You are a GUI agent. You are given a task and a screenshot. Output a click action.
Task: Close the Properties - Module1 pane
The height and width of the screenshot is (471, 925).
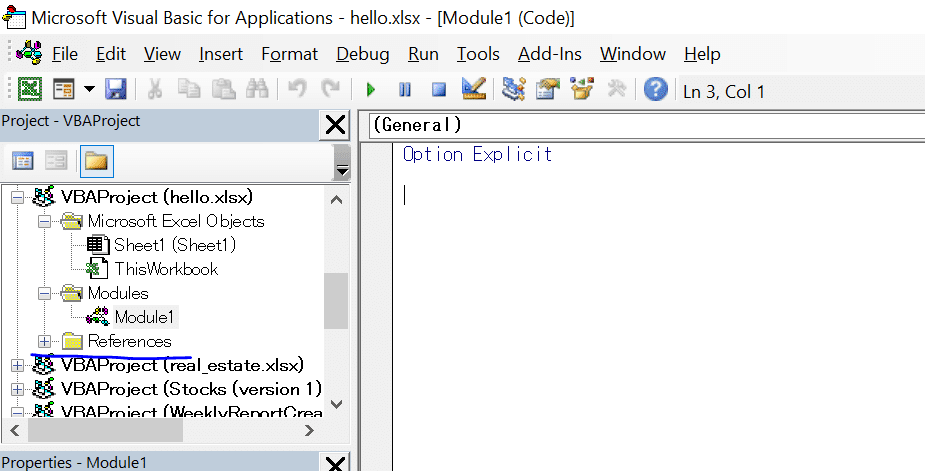(335, 463)
